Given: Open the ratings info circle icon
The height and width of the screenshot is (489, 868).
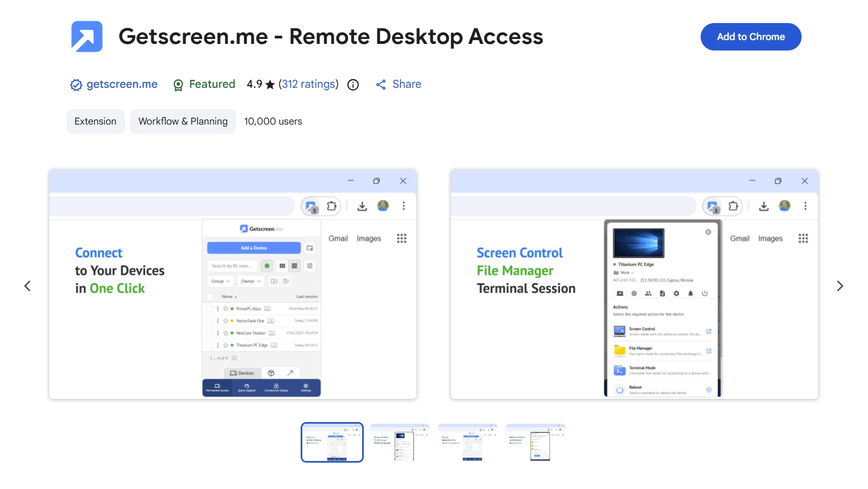Looking at the screenshot, I should [x=353, y=85].
